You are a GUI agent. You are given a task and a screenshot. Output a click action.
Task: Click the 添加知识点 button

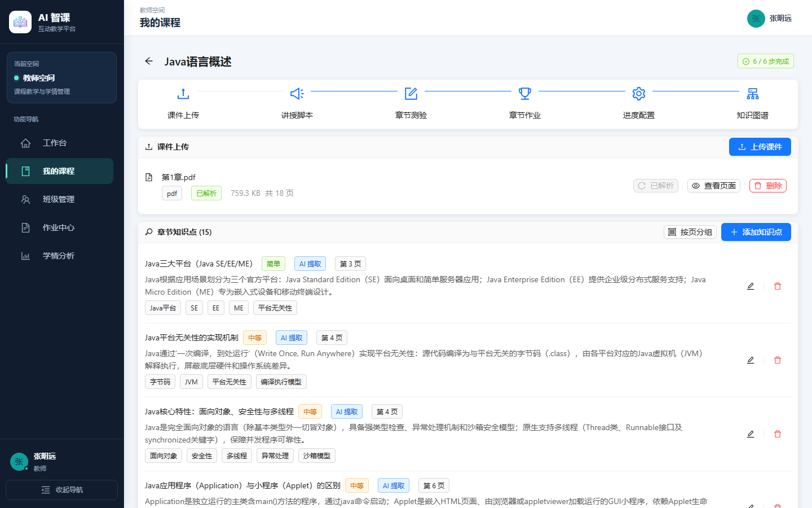[756, 232]
